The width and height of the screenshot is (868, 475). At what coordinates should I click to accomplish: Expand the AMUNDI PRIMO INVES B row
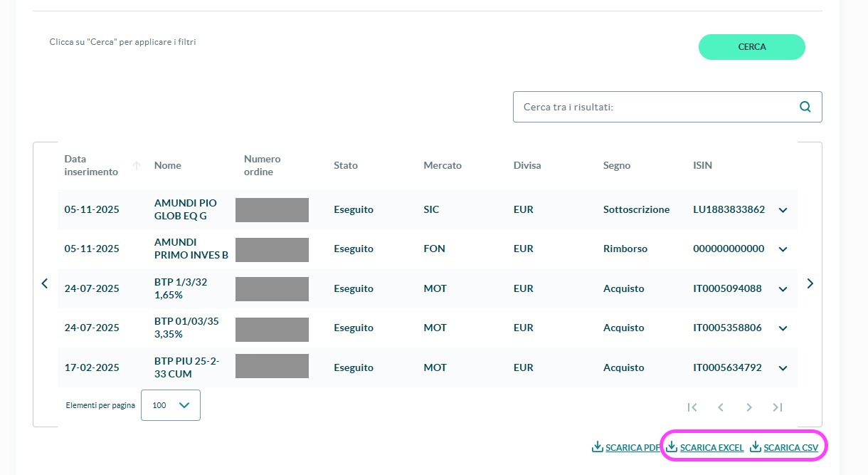click(783, 249)
